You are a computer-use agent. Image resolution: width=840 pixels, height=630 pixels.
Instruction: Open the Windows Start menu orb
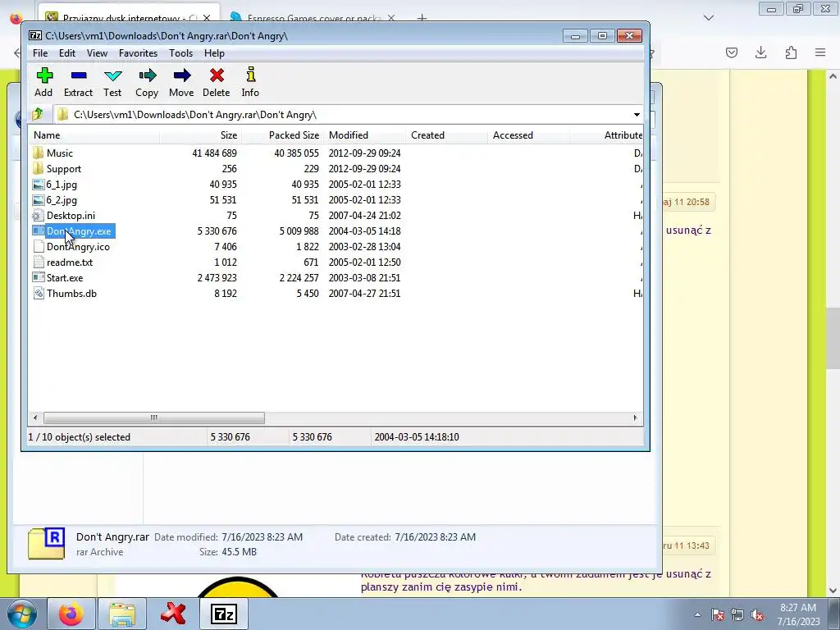tap(21, 614)
